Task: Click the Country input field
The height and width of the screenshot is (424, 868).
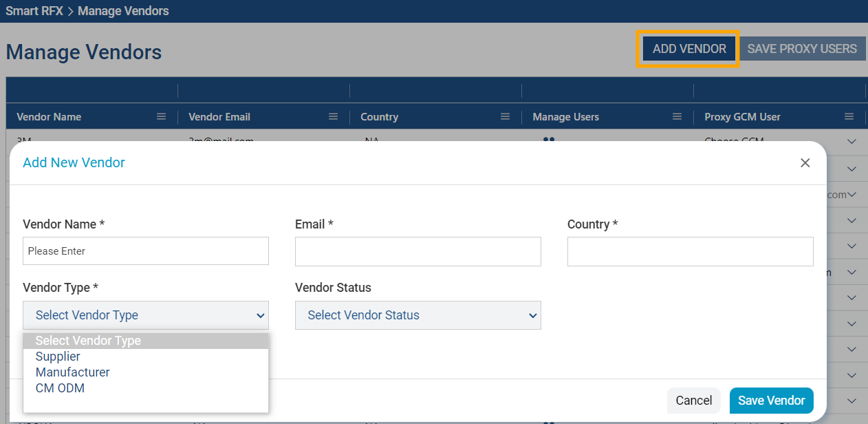Action: point(690,251)
